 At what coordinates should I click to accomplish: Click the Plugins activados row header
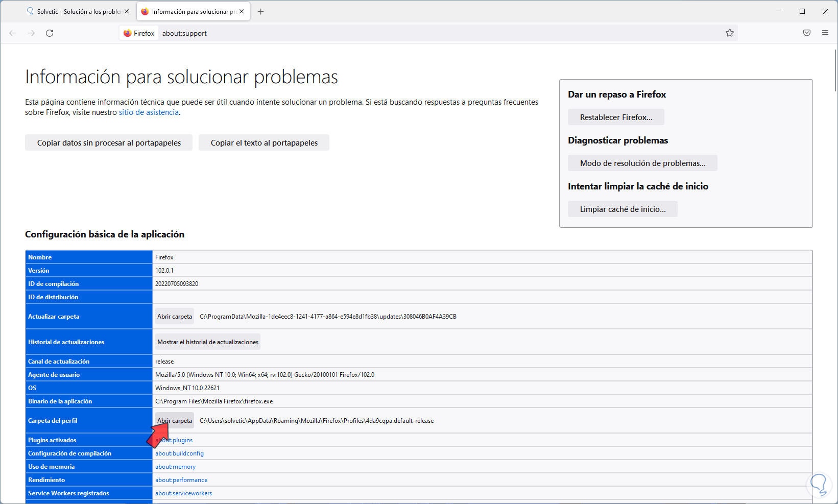(x=89, y=440)
